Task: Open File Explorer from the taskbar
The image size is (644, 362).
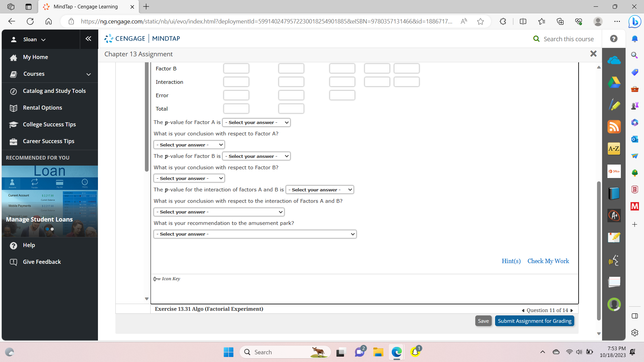Action: pyautogui.click(x=378, y=352)
